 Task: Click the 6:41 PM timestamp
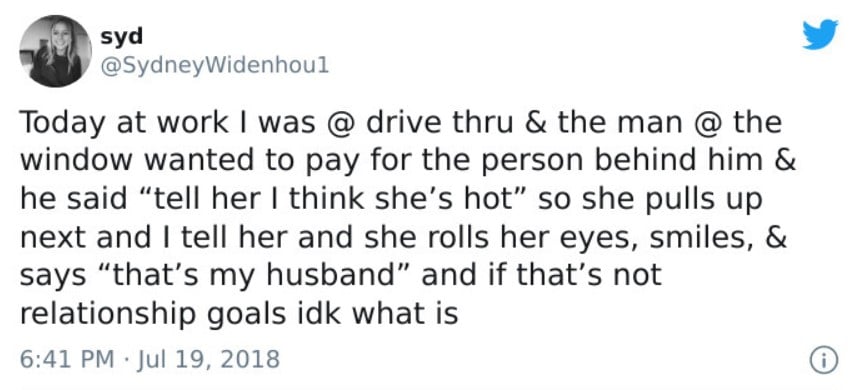[x=67, y=359]
